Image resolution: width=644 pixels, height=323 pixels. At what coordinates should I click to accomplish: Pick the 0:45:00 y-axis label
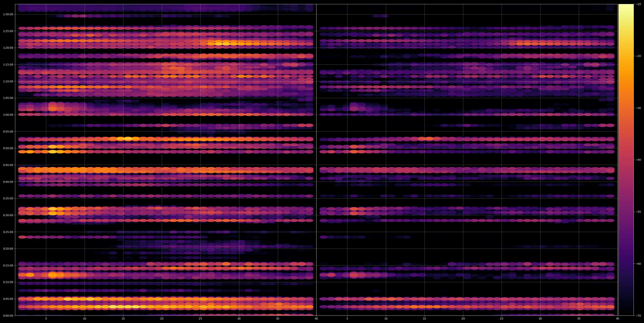pos(8,165)
